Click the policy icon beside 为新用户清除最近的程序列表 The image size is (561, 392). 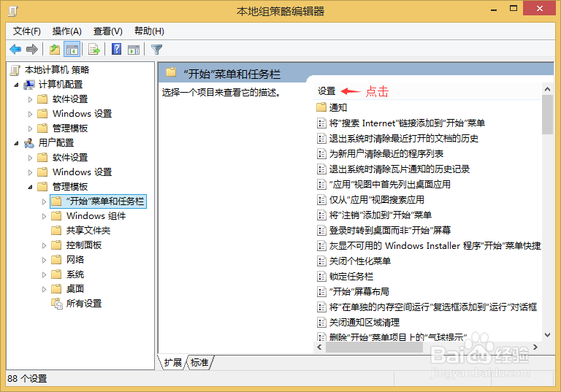[321, 153]
